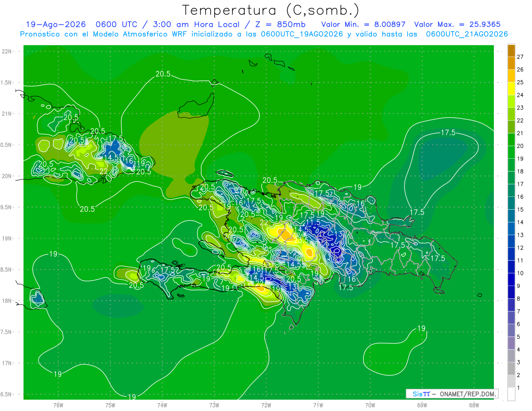Click the legend value "3" on colorbar
Screen dimensions: 532x411
518,363
